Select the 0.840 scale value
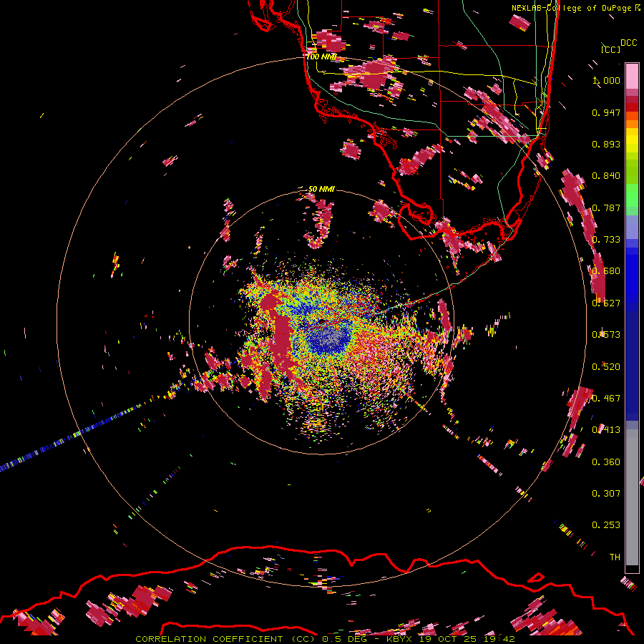644x644 pixels. click(x=606, y=176)
